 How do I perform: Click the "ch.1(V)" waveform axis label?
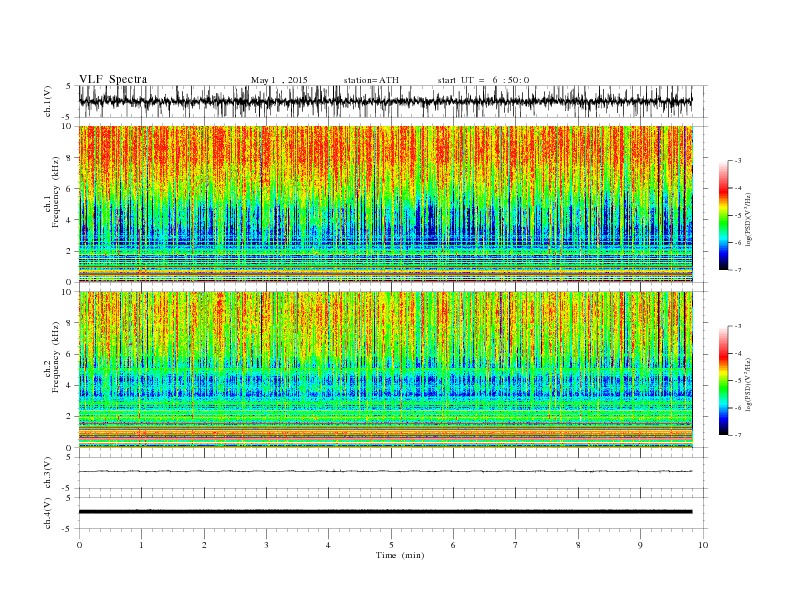[x=47, y=101]
